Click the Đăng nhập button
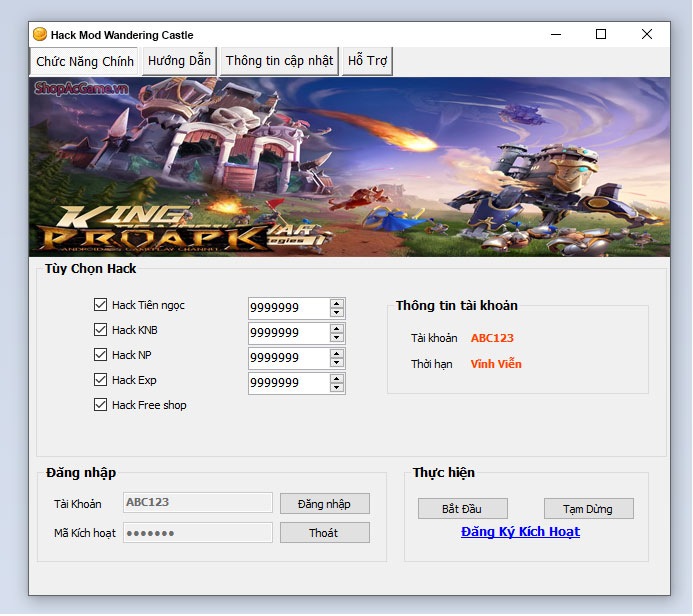 coord(324,504)
